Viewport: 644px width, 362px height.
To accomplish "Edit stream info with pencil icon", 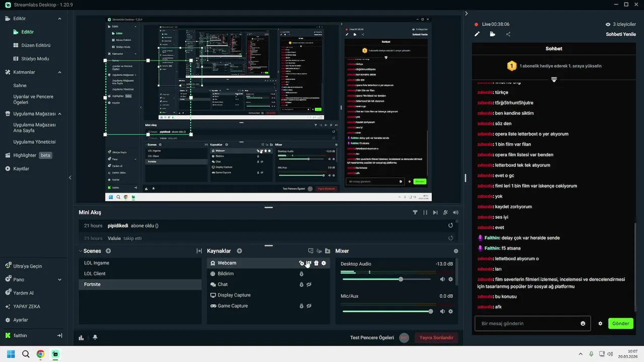I will [x=477, y=34].
